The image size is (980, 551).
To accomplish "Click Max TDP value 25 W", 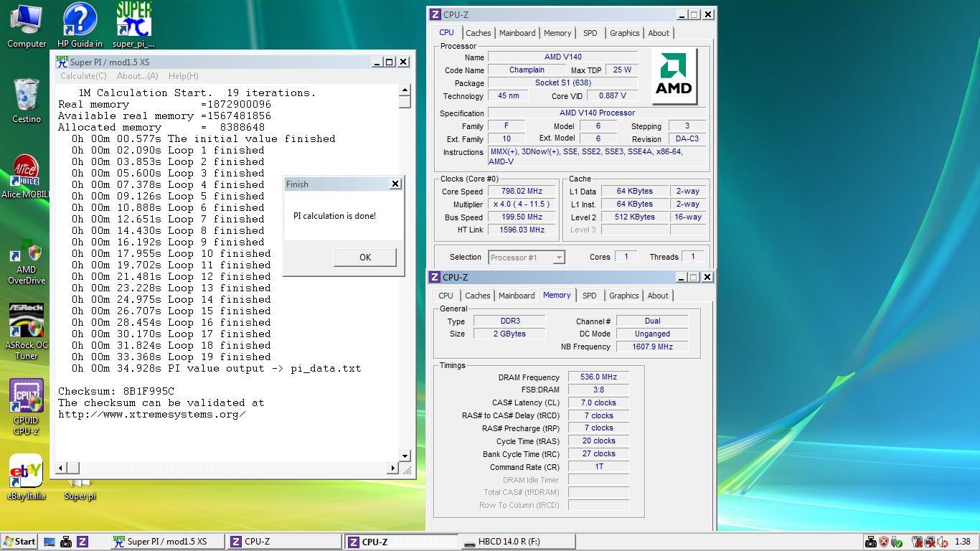I will (x=622, y=70).
